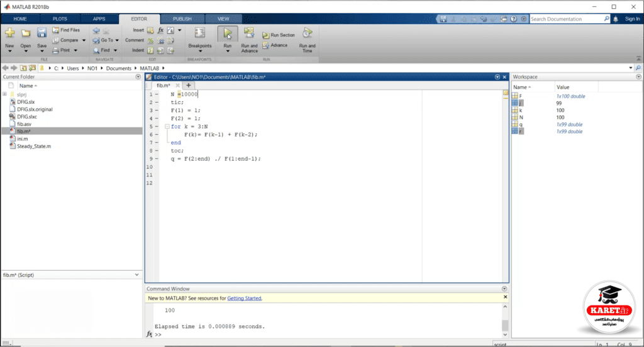Click address bar search magnifier icon

click(638, 68)
